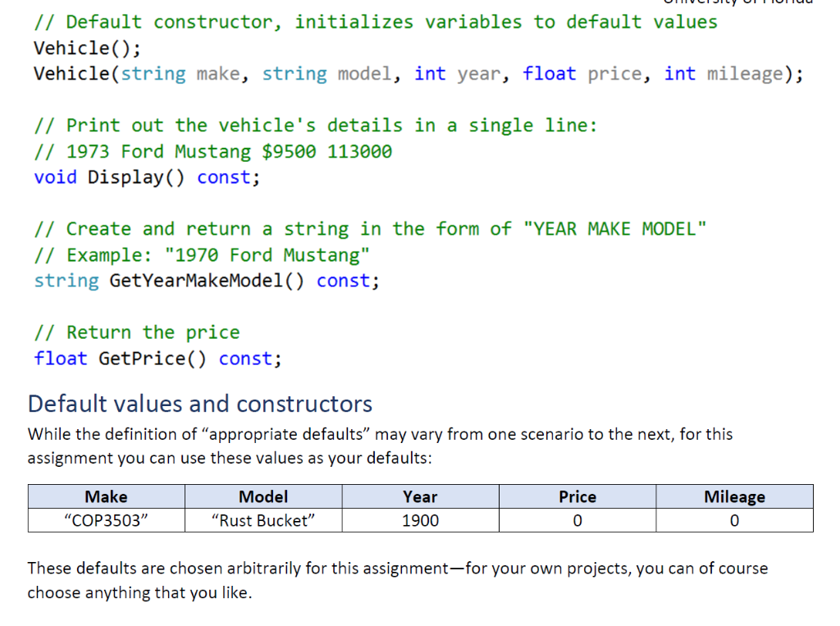Click the Price column header cell
Image resolution: width=840 pixels, height=626 pixels.
577,496
